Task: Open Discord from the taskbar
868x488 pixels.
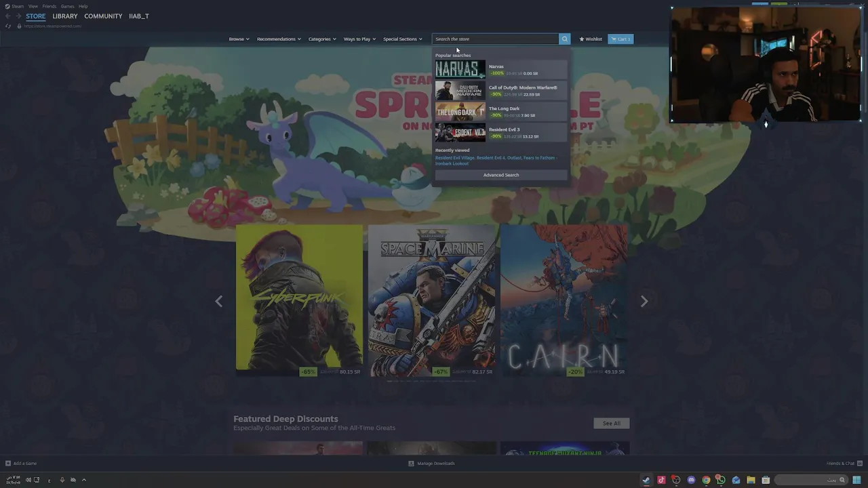Action: coord(691,480)
